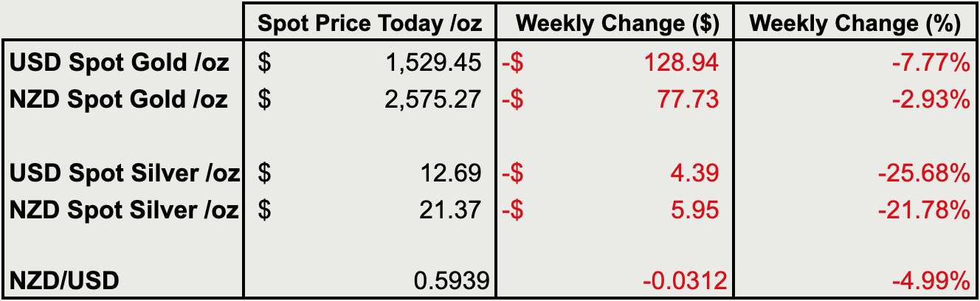
Task: Select the 12.69 silver price cell
Action: [x=369, y=174]
